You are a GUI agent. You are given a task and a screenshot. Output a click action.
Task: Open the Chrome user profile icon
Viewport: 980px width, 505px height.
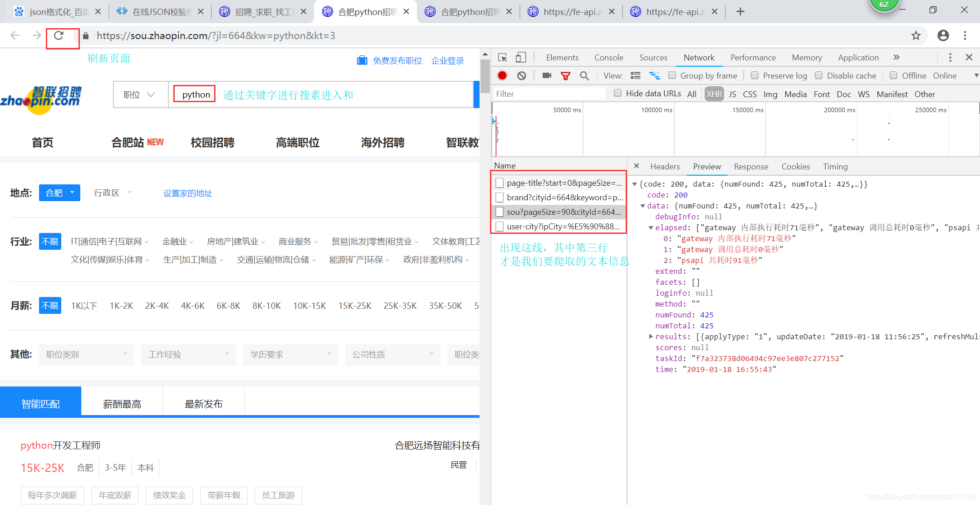pos(943,35)
